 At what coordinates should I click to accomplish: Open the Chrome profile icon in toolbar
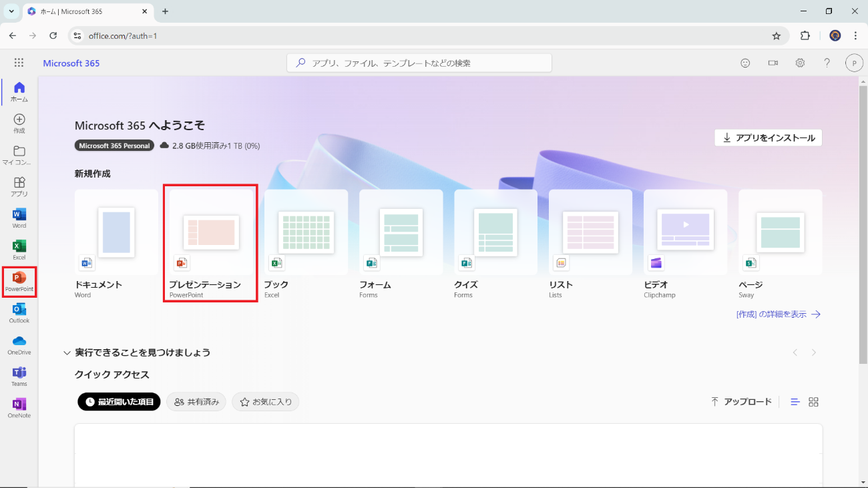[835, 36]
